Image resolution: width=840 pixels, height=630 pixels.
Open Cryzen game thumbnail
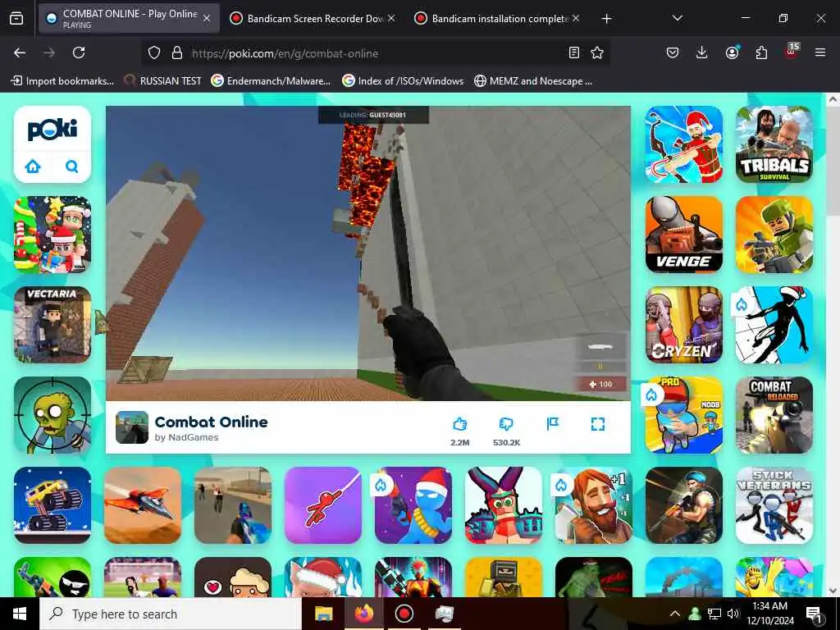tap(684, 325)
